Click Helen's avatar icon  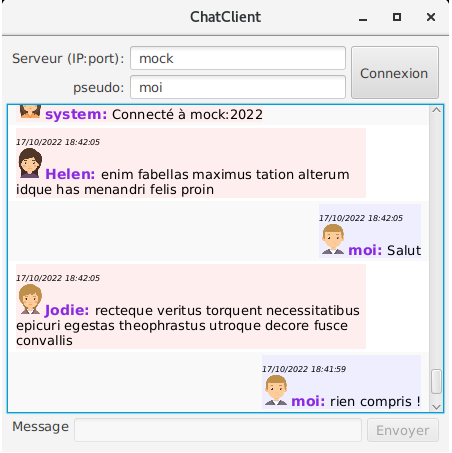pyautogui.click(x=30, y=163)
